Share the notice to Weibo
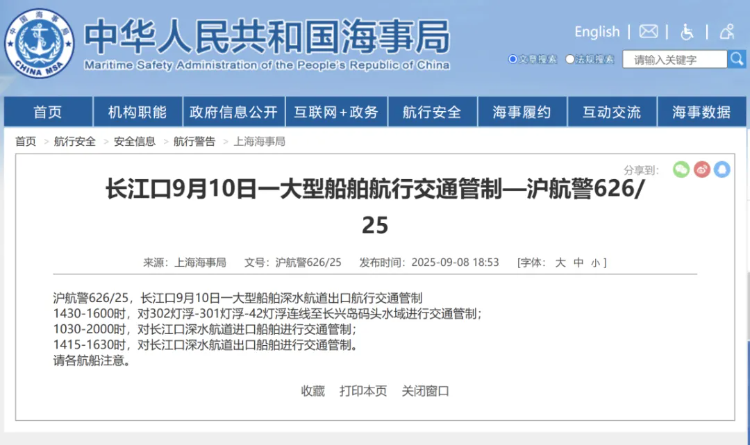The width and height of the screenshot is (750, 445). pyautogui.click(x=702, y=170)
